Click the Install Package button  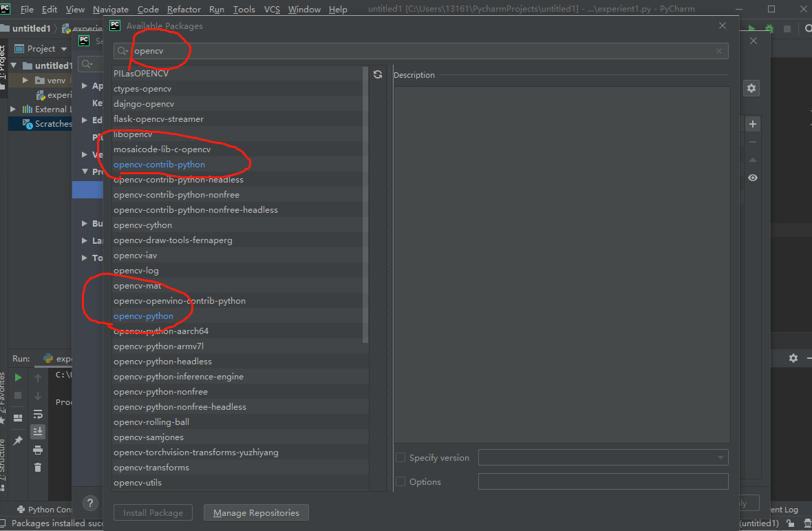click(x=153, y=513)
